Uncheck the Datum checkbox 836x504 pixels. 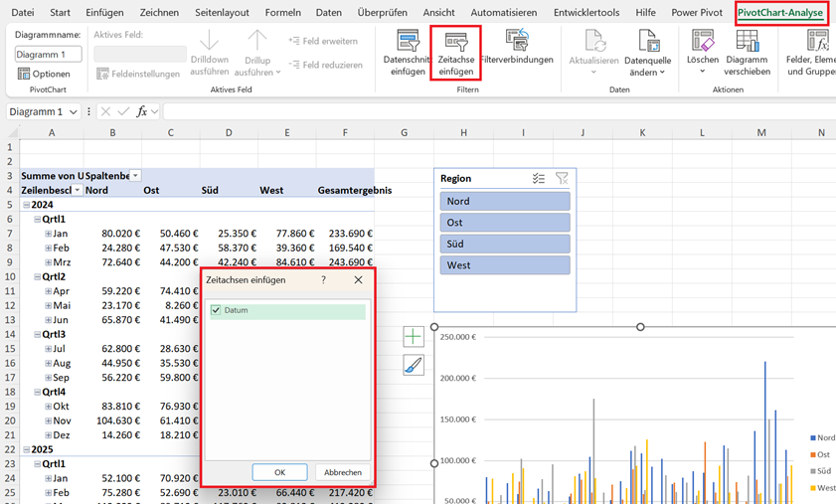(216, 310)
